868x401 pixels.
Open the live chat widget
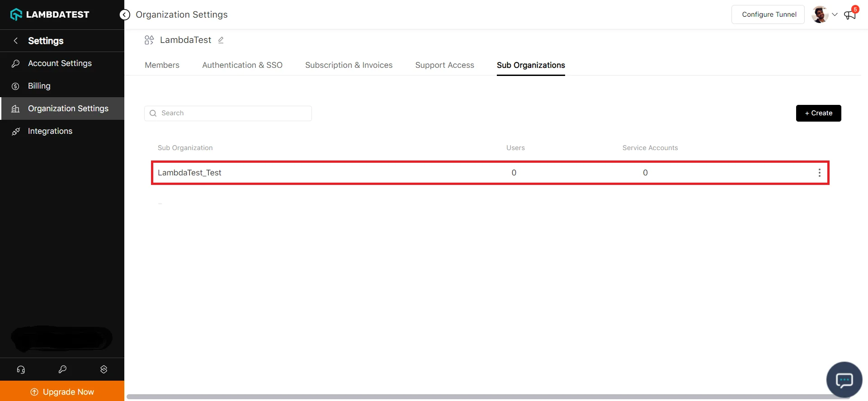[x=844, y=380]
